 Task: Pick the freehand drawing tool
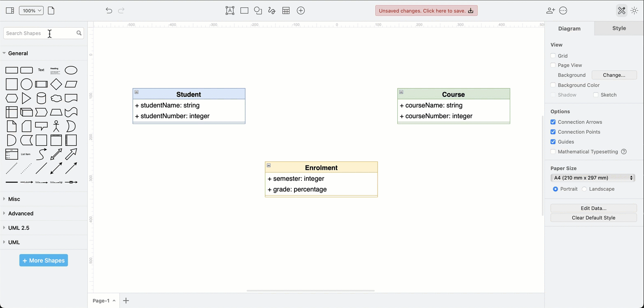coord(272,10)
